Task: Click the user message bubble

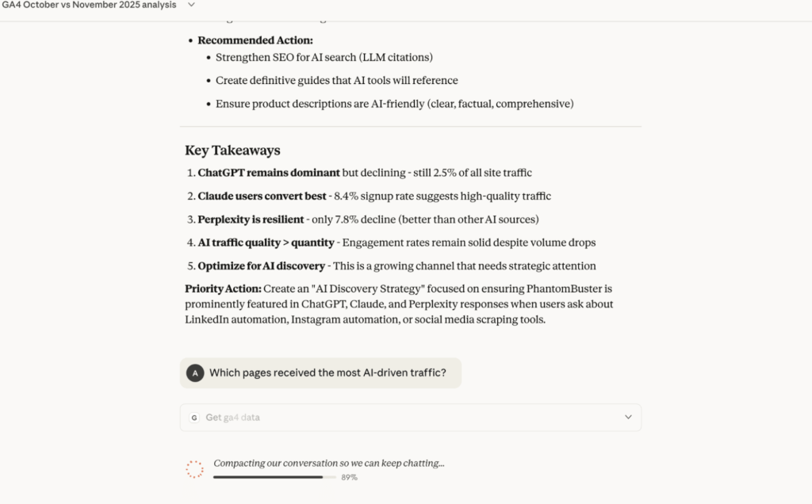Action: (320, 372)
